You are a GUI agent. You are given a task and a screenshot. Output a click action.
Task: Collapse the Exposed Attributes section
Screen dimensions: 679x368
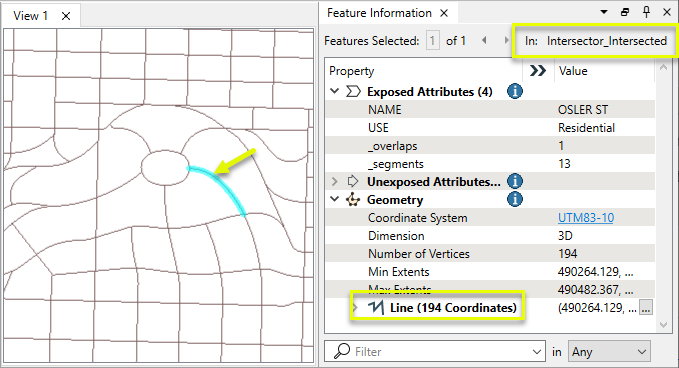[x=334, y=91]
